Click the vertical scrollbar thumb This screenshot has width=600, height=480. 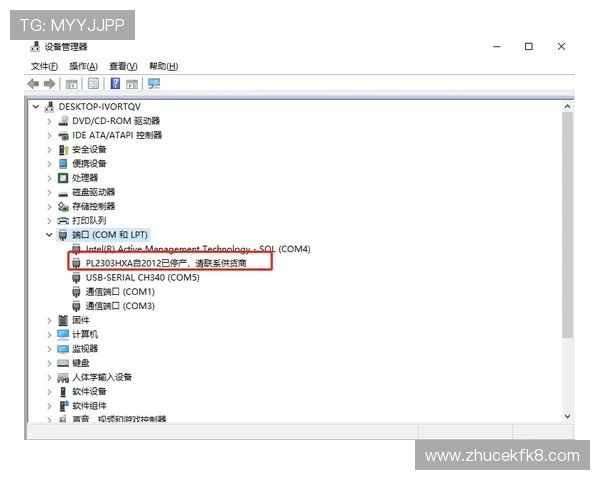(x=567, y=225)
